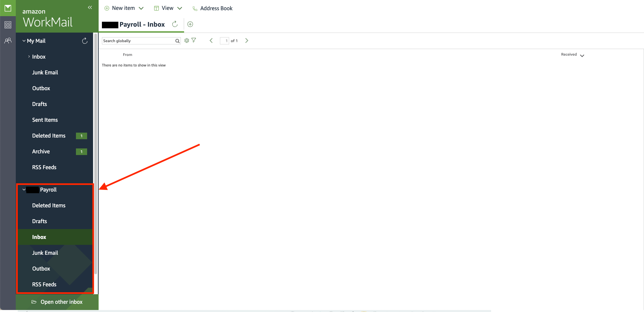Click the search magnifier icon
Image resolution: width=644 pixels, height=312 pixels.
pos(178,41)
